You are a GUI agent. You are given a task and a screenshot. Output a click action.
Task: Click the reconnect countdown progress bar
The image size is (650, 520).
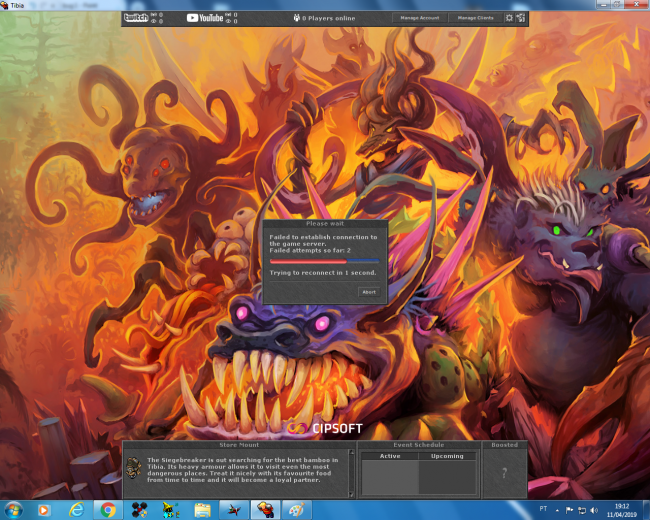click(325, 261)
